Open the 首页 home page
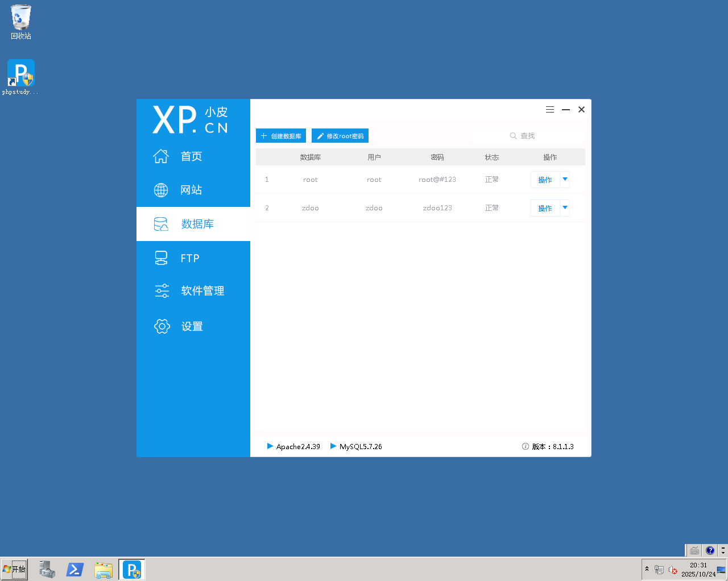Screen dimensions: 728x581 tap(193, 156)
